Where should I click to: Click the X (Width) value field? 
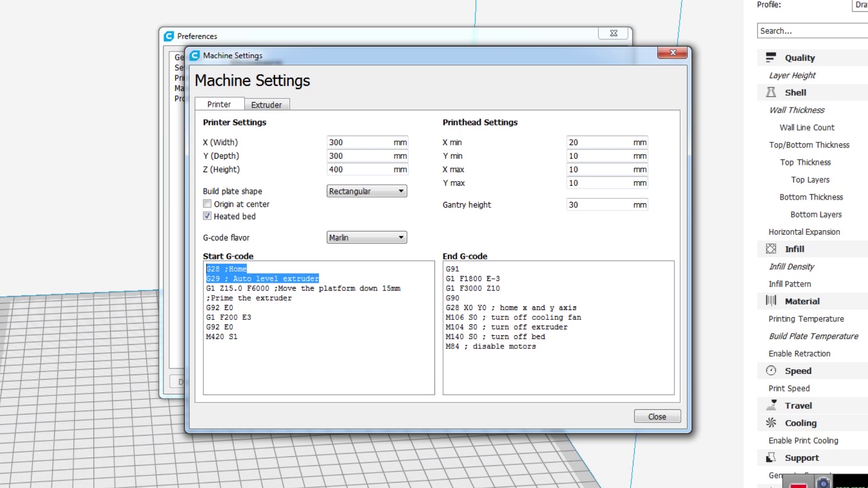point(362,142)
